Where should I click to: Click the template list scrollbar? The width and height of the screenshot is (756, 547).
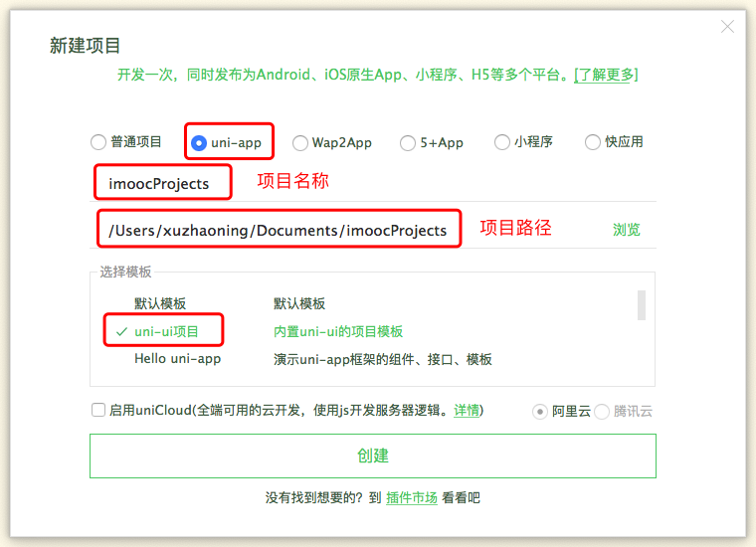(642, 305)
